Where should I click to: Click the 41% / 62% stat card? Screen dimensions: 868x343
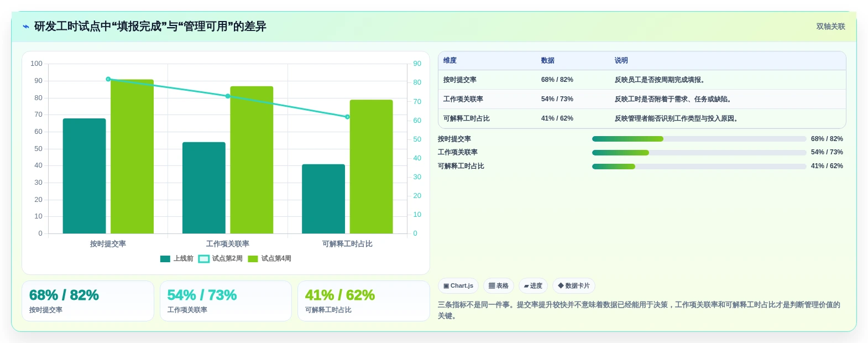pyautogui.click(x=364, y=301)
